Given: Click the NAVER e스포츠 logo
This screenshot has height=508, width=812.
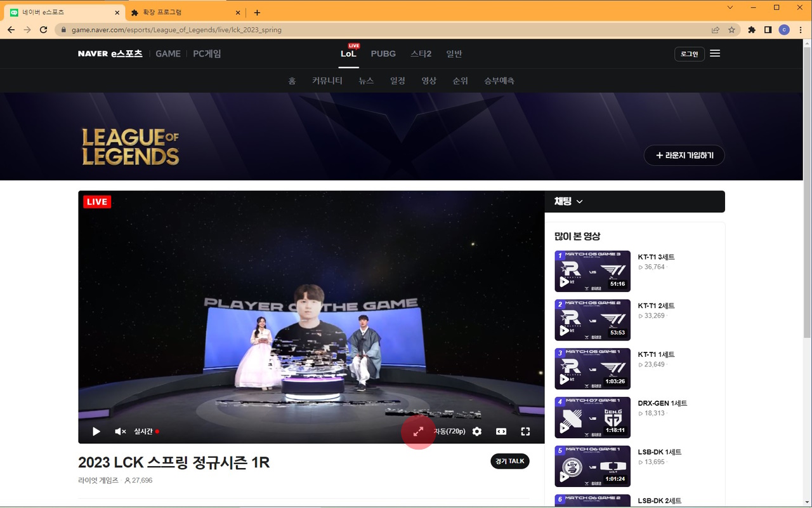Looking at the screenshot, I should pos(110,54).
